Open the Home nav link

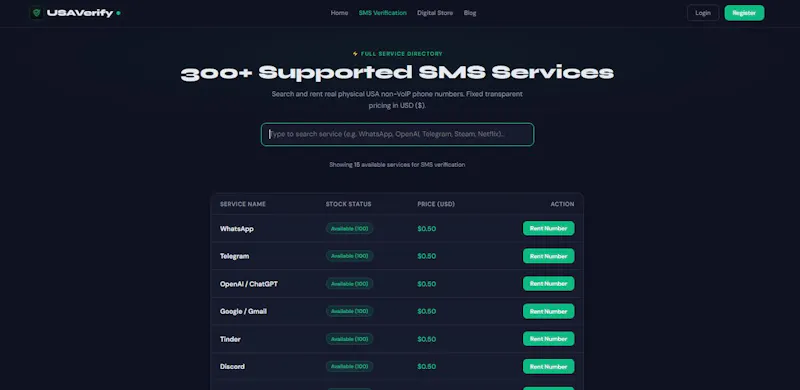point(339,13)
